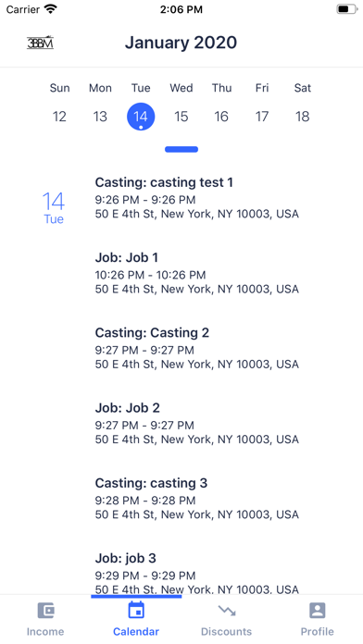Open Casting: casting test 1 event

coord(197,198)
